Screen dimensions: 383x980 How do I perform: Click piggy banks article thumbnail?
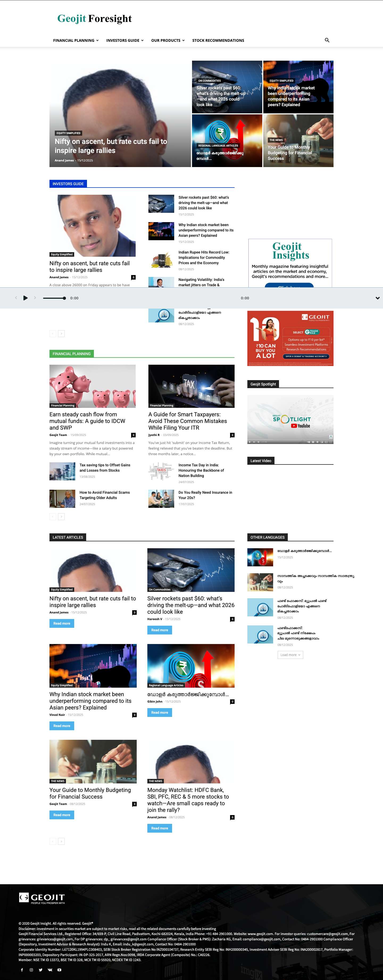coord(92,386)
